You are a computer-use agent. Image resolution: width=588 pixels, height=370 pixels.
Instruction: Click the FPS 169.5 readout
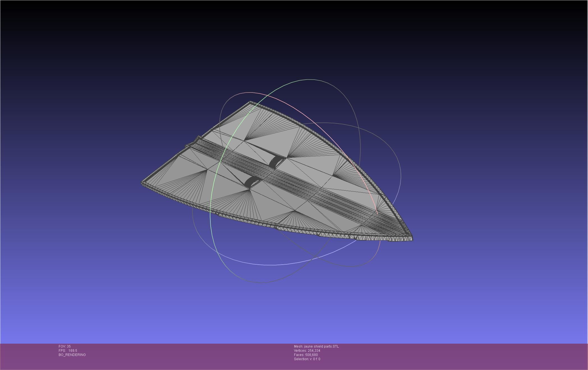pos(68,351)
